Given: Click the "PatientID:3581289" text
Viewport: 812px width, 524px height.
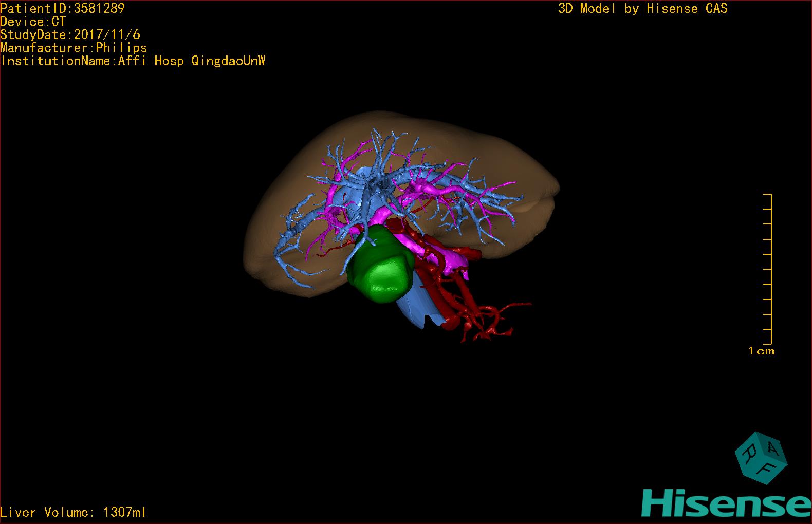Looking at the screenshot, I should click(63, 8).
